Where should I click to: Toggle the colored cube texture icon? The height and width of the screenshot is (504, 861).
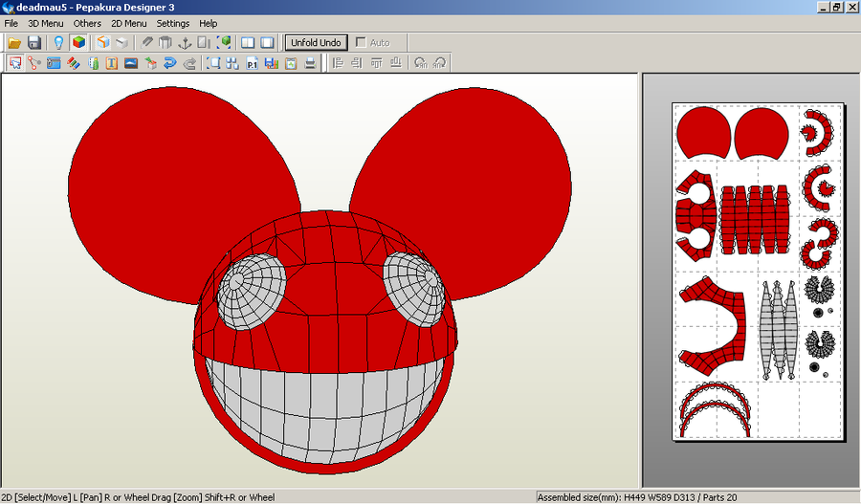(x=79, y=42)
